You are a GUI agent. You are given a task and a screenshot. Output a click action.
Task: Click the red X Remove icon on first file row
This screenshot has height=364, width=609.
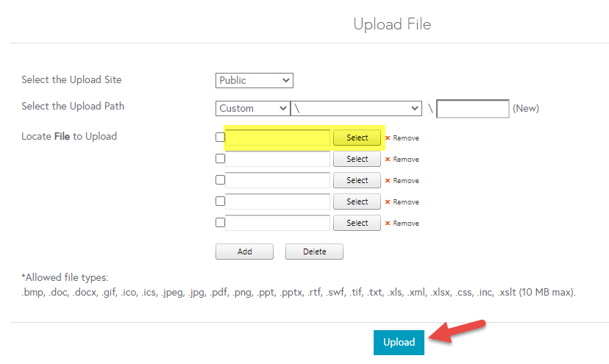tap(388, 138)
